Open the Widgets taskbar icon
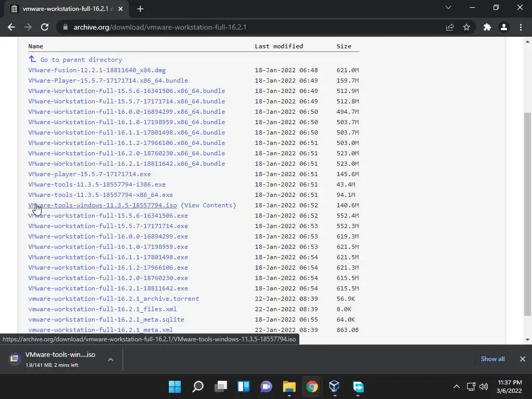The image size is (532, 399). [244, 387]
